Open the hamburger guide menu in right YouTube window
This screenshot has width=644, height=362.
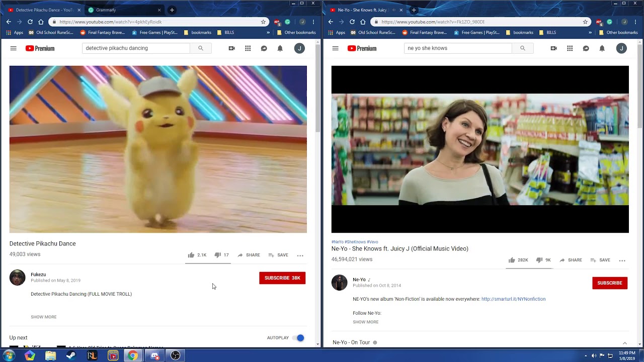pos(336,48)
